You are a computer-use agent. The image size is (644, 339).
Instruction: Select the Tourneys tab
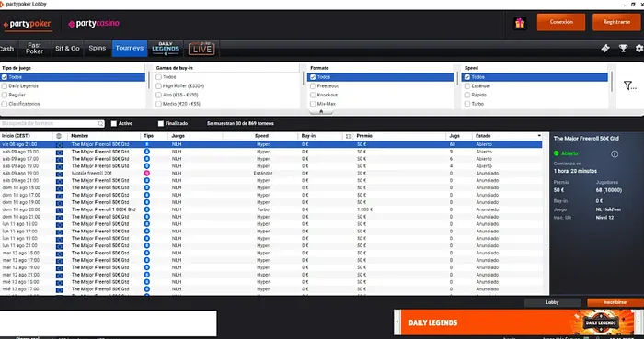pyautogui.click(x=130, y=49)
